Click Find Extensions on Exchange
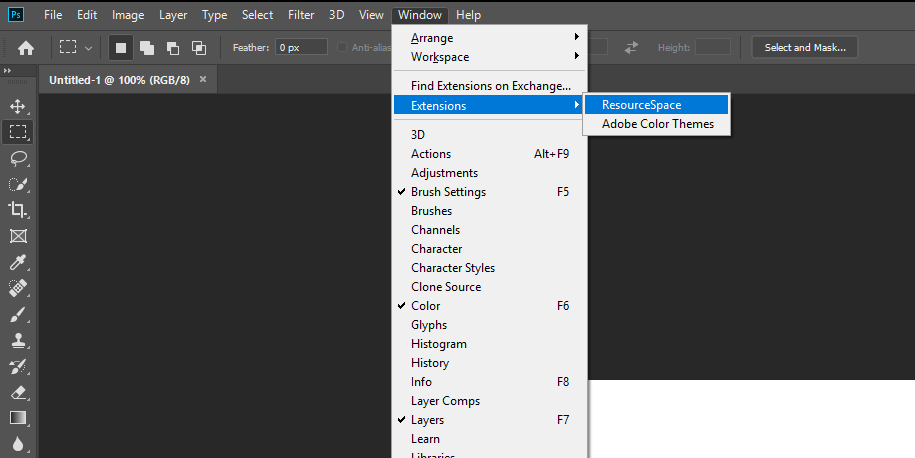 (x=490, y=86)
